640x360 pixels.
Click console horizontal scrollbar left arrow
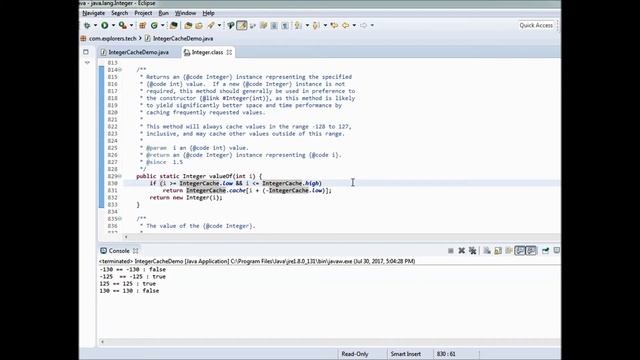coord(102,342)
